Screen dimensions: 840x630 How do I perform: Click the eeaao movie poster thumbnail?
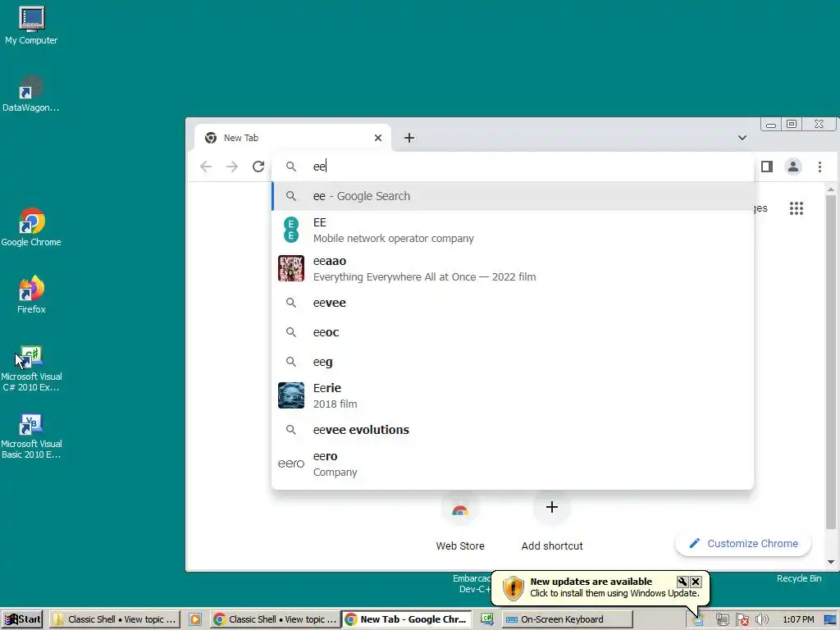click(291, 268)
